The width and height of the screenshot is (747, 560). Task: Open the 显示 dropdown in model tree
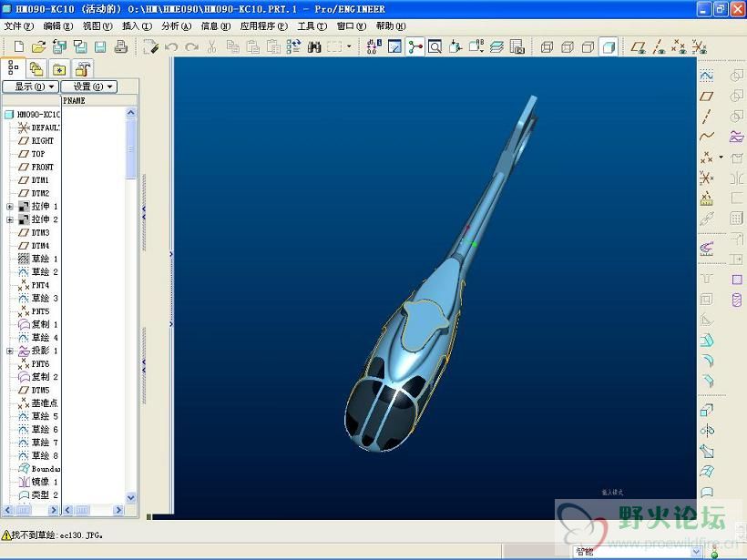pyautogui.click(x=31, y=87)
